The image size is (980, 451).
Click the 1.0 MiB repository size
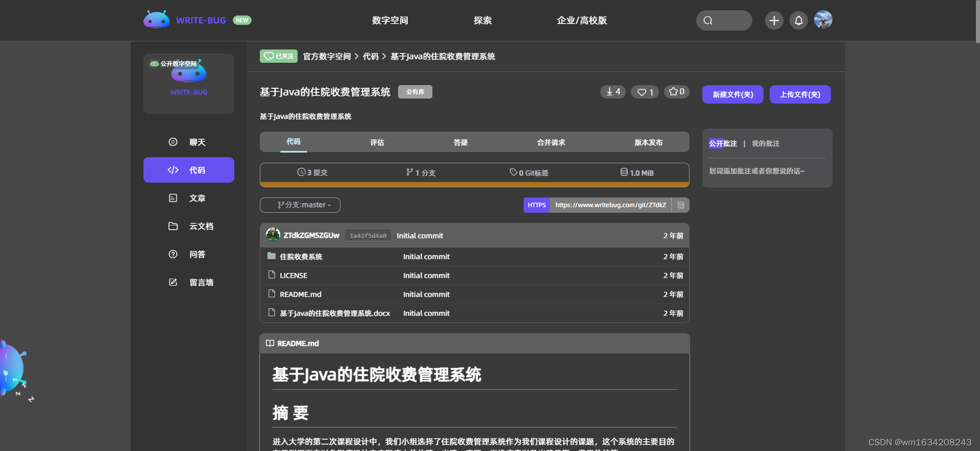(x=637, y=172)
